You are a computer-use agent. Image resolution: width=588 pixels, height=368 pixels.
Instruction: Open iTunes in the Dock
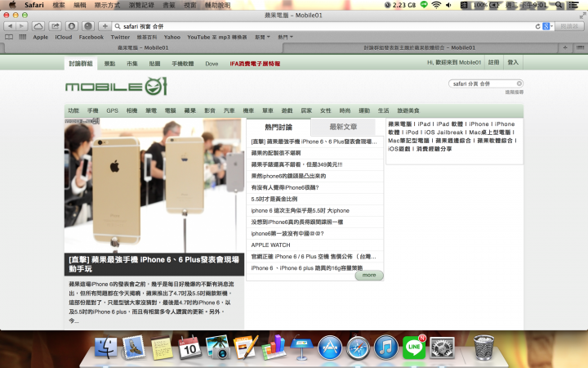tap(385, 348)
